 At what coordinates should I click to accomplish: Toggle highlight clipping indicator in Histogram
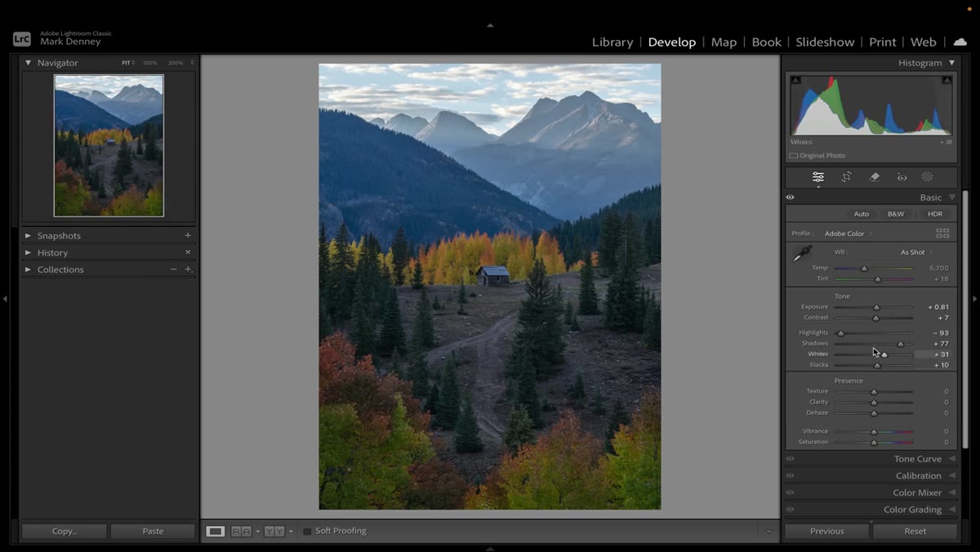(947, 80)
